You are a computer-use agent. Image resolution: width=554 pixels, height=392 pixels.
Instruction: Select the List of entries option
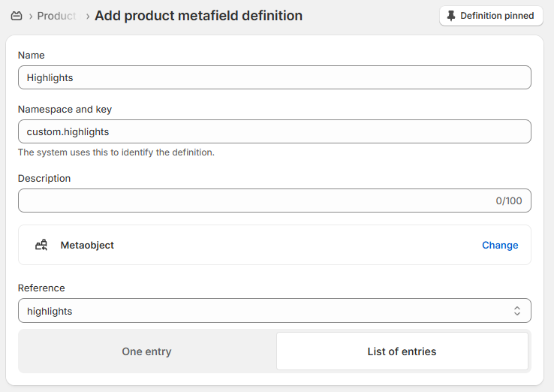tap(402, 351)
